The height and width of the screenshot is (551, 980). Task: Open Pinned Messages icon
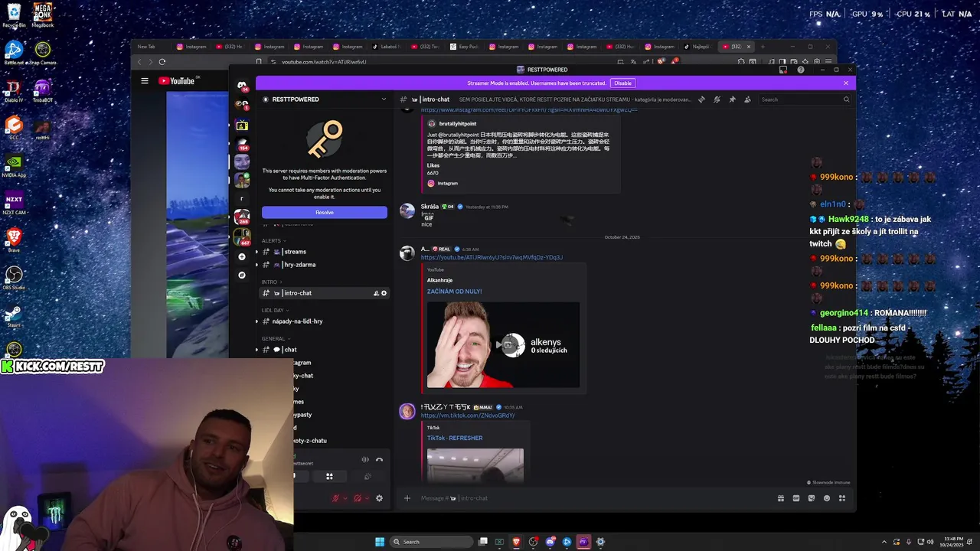[732, 99]
